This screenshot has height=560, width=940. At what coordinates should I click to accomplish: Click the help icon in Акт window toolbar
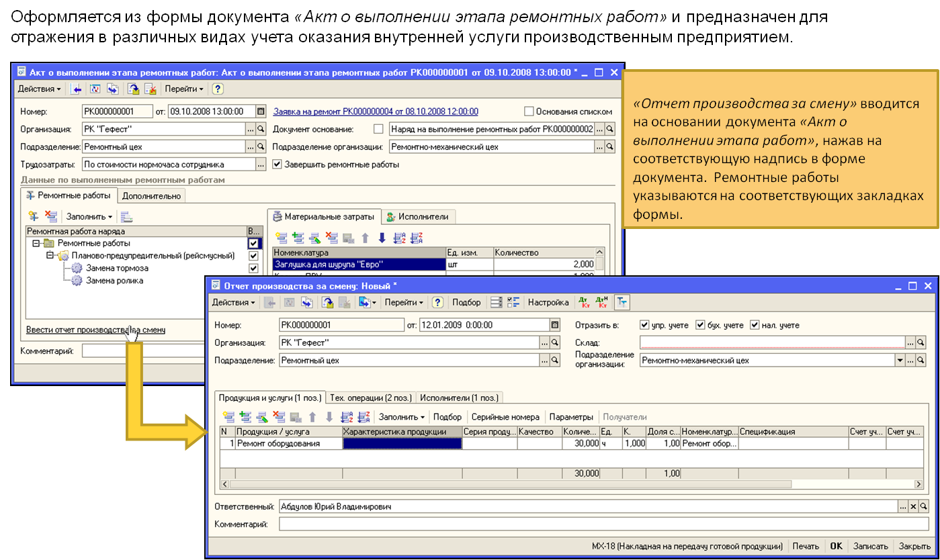pyautogui.click(x=218, y=89)
